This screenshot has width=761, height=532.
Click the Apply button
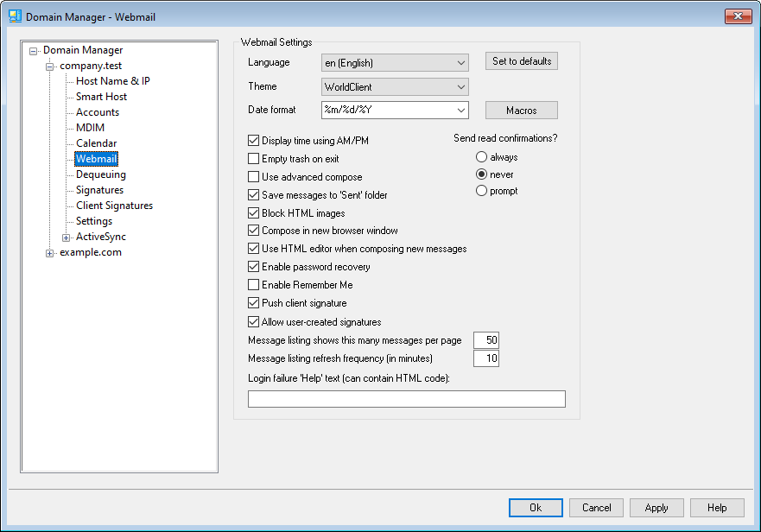[x=656, y=508]
